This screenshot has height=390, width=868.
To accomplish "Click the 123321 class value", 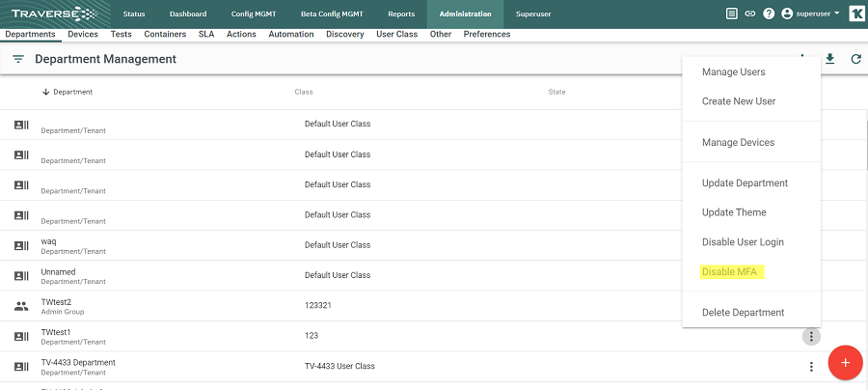I will [317, 305].
